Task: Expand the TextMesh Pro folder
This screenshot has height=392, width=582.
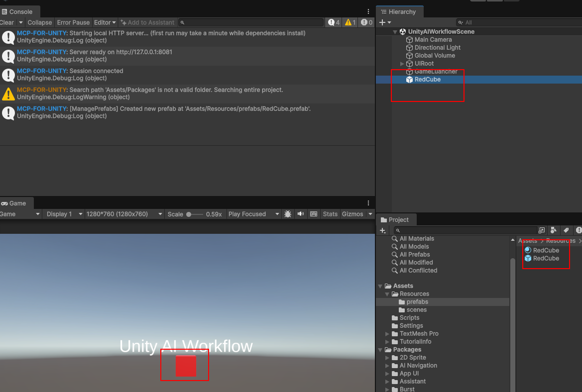Action: (387, 334)
